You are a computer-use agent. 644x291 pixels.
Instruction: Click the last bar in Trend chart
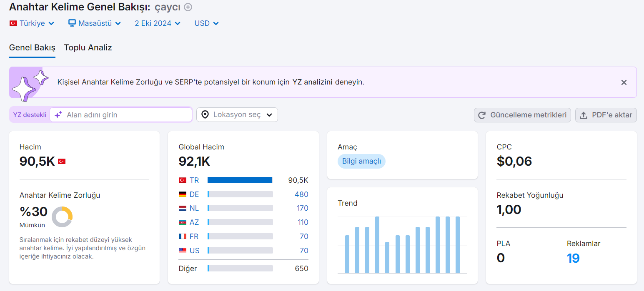(x=458, y=245)
